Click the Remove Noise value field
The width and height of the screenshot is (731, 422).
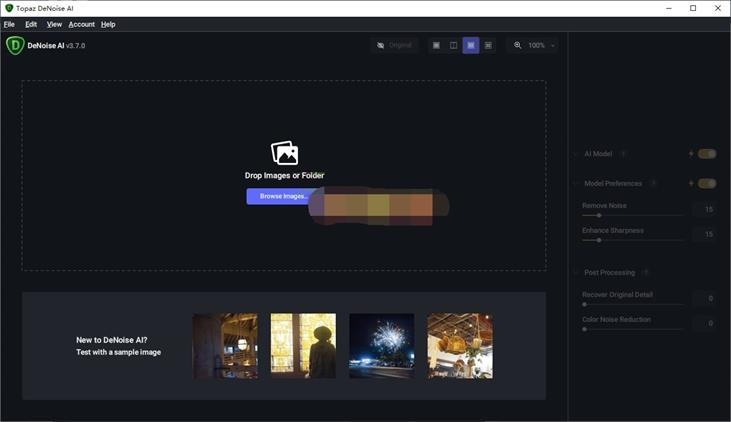coord(704,209)
